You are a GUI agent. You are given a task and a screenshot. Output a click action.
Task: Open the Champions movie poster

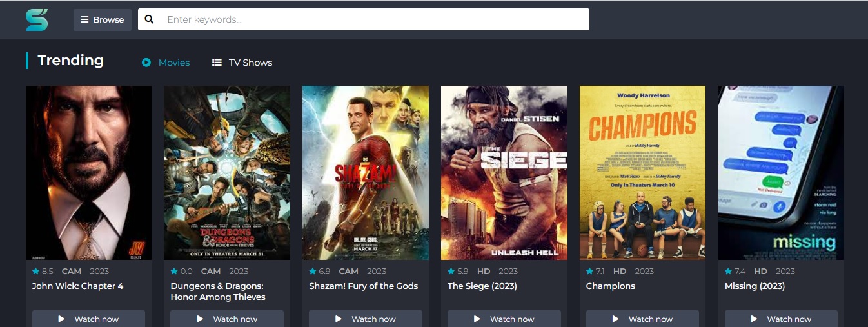coord(642,173)
